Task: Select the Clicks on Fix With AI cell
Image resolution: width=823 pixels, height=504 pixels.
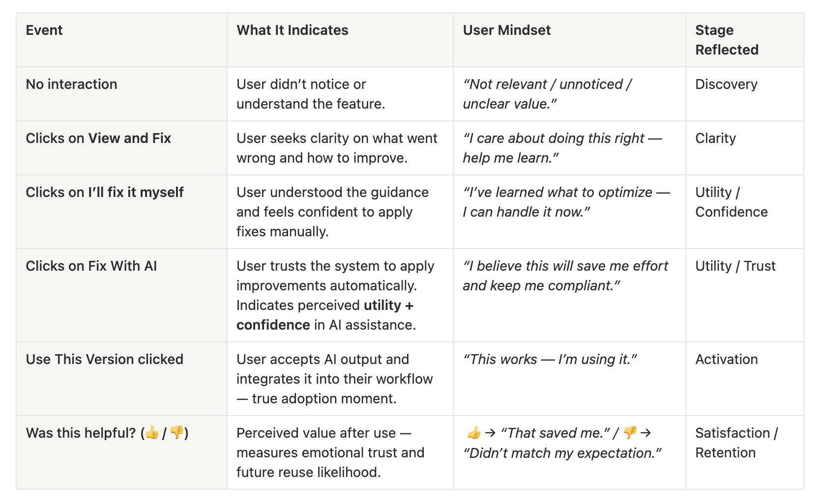Action: tap(121, 295)
